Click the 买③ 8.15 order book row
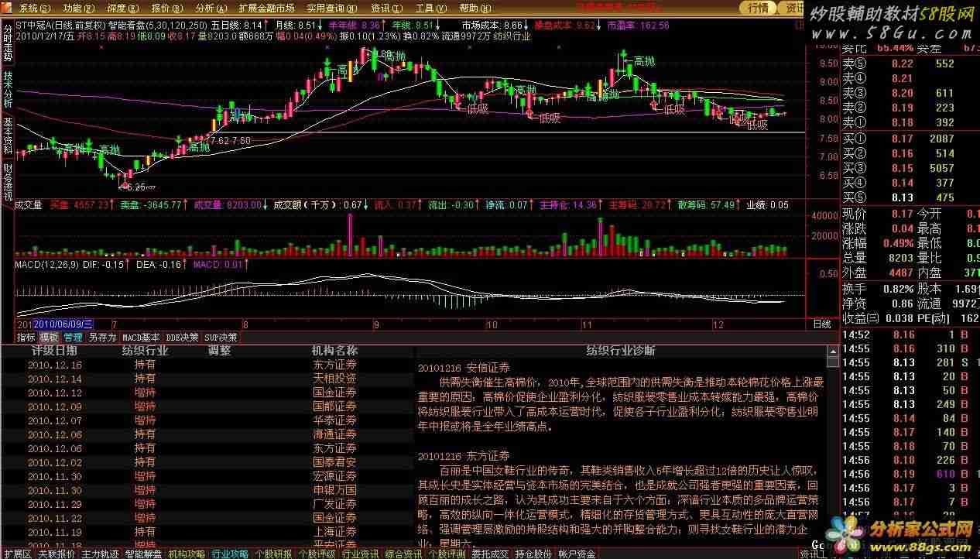The image size is (980, 559). coord(910,168)
